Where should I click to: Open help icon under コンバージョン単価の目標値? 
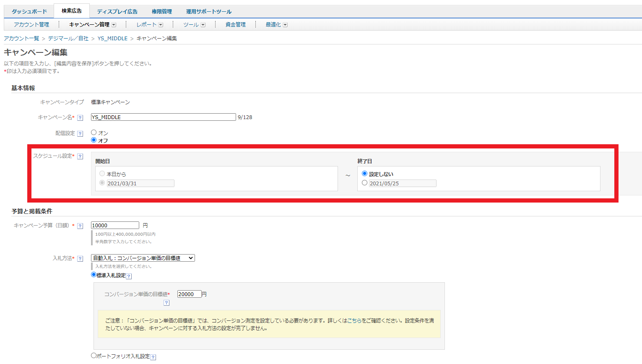[166, 303]
